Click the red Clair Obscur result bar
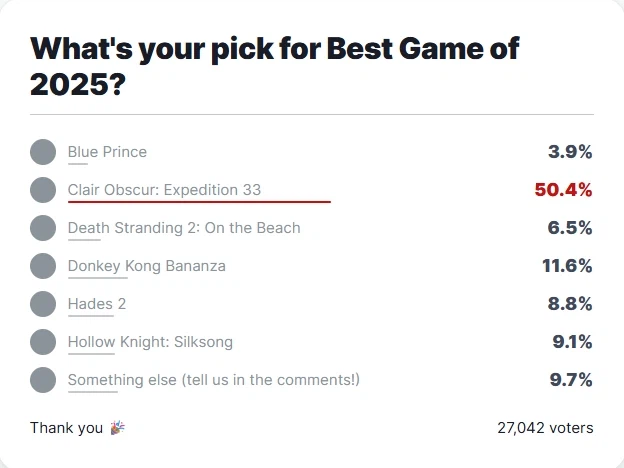 (199, 202)
